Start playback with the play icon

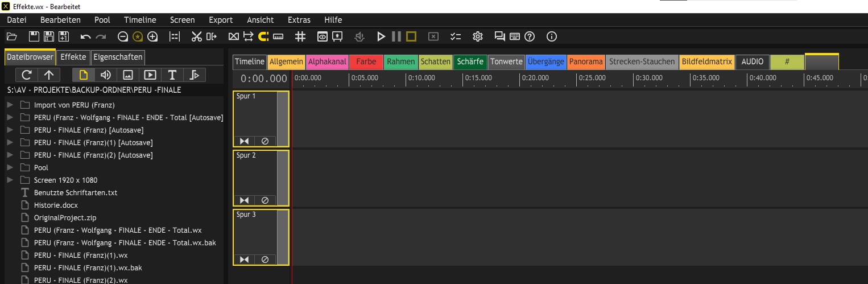tap(381, 36)
